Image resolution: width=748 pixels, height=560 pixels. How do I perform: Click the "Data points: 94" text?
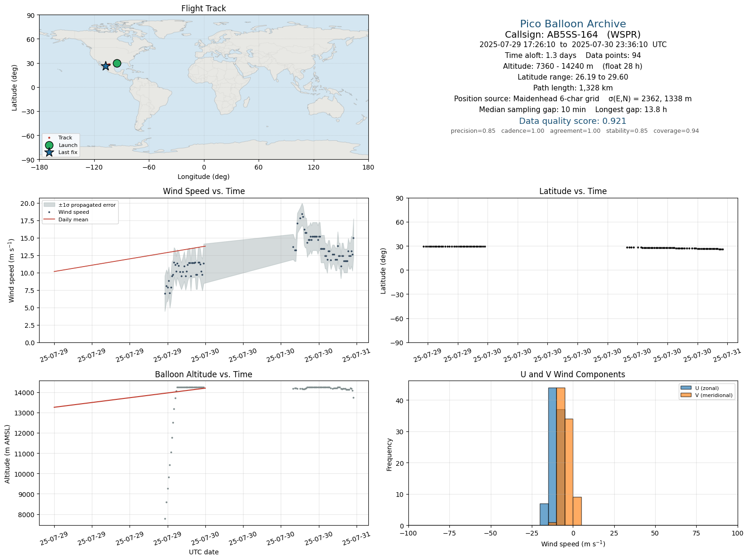coord(613,56)
